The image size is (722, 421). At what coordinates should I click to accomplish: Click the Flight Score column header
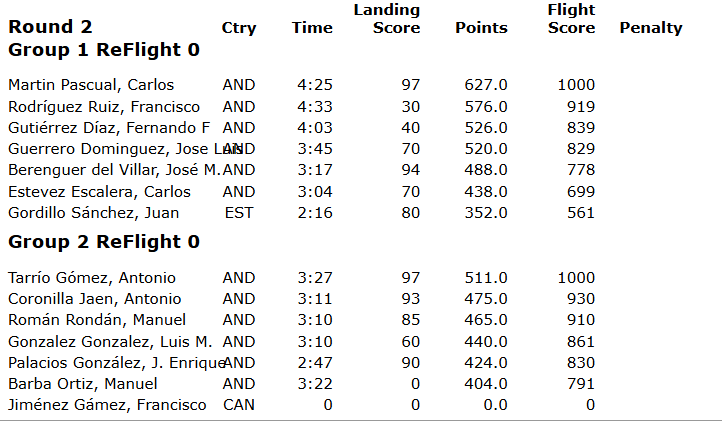(571, 19)
